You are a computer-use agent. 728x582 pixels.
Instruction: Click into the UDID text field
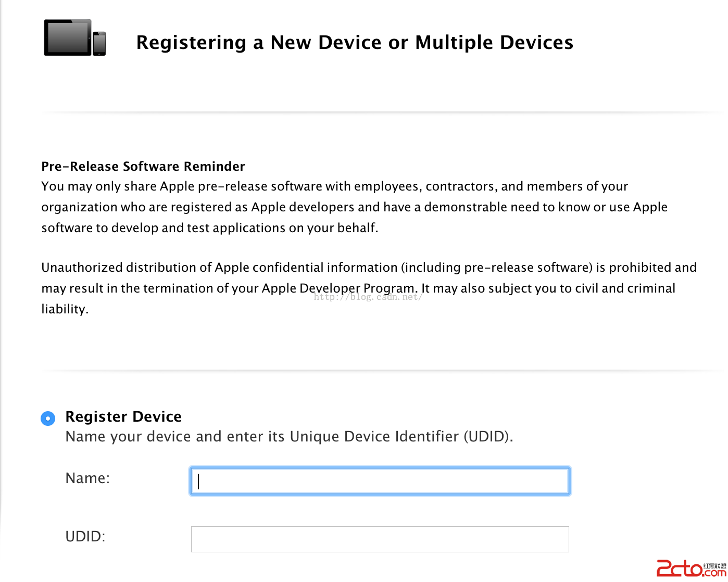[380, 539]
